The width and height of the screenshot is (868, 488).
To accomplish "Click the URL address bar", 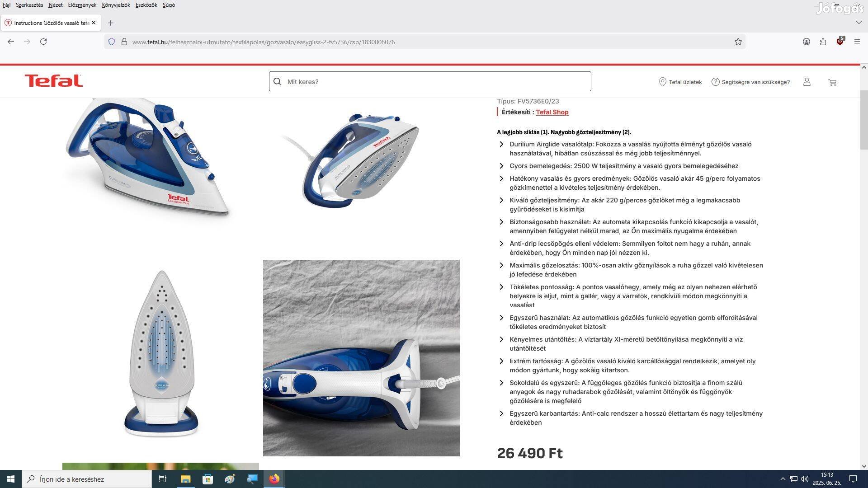I will point(425,42).
